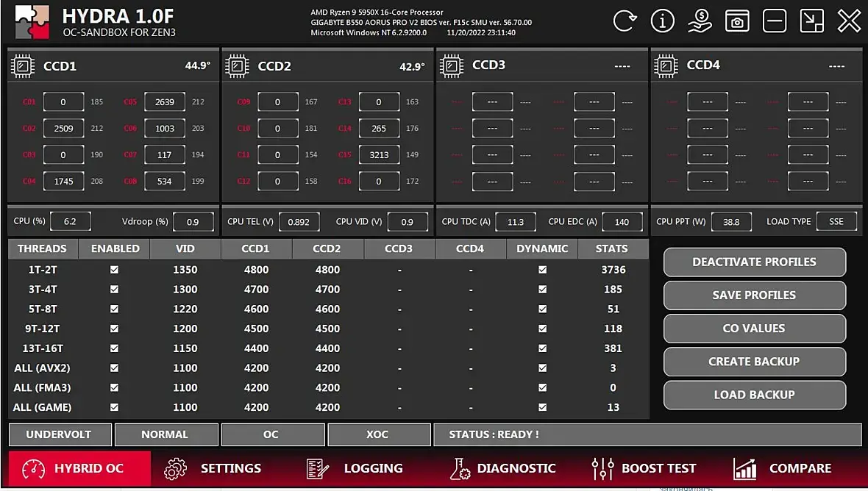This screenshot has width=868, height=491.
Task: Click the STATUS : READY ! bar
Action: [x=647, y=434]
